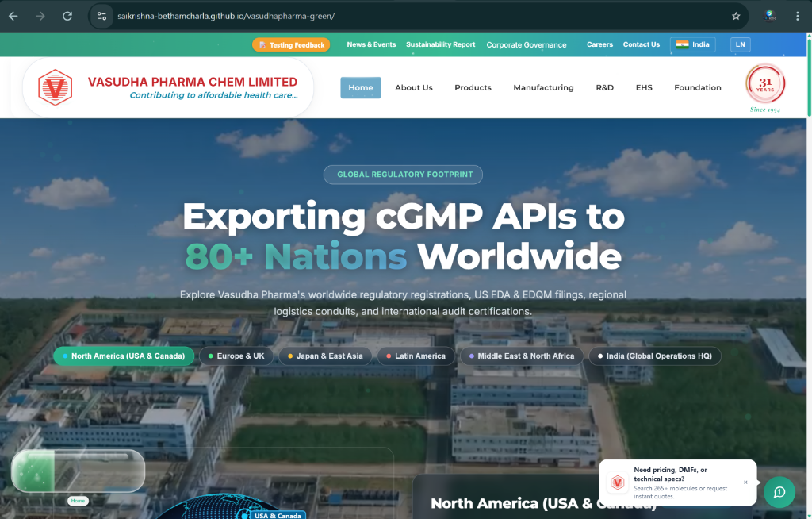
Task: Click 'Since 1994' text under badge
Action: point(765,110)
